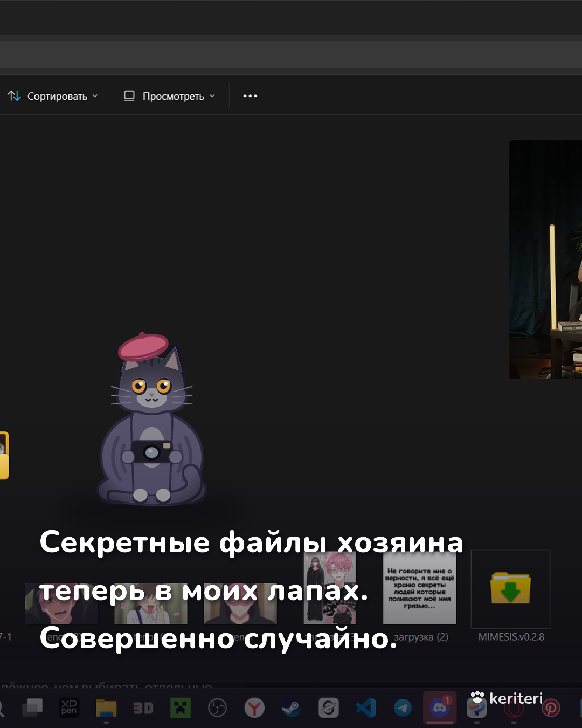This screenshot has width=582, height=728.
Task: Select the MIMESIS.v0.2.8 folder icon
Action: tap(510, 588)
